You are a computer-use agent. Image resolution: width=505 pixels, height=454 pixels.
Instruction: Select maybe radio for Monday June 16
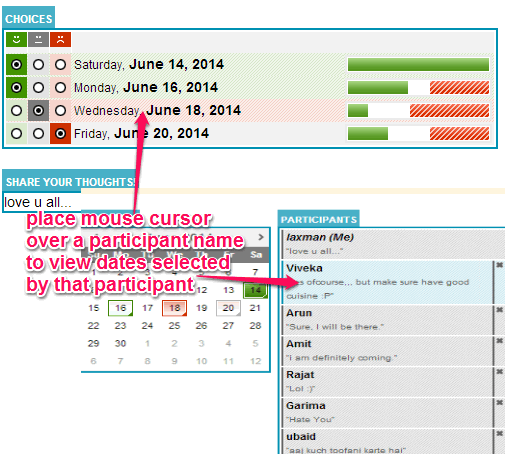coord(38,88)
